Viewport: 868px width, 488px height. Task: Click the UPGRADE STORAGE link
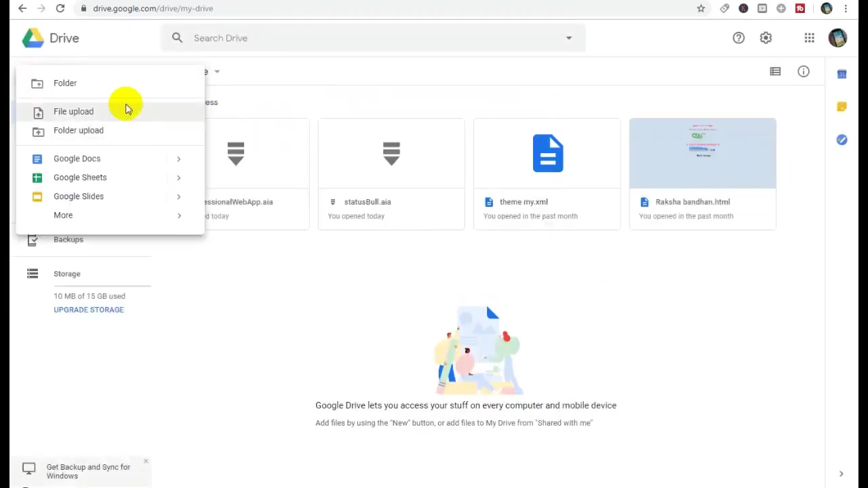89,310
